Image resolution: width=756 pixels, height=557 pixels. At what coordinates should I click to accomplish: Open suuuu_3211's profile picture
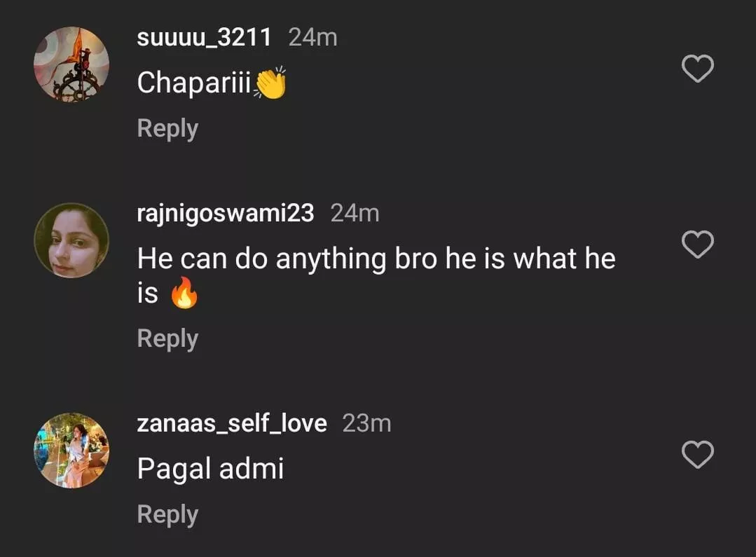point(71,65)
